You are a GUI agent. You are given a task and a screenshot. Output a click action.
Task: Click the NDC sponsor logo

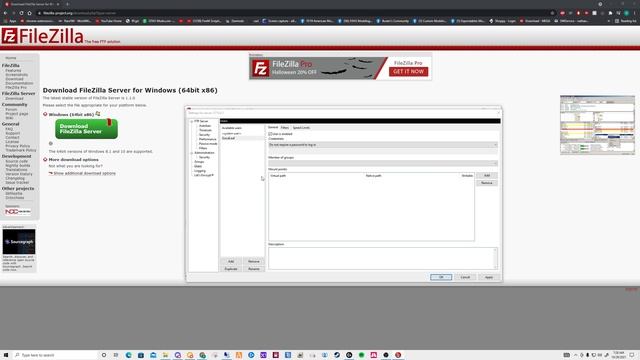18,211
